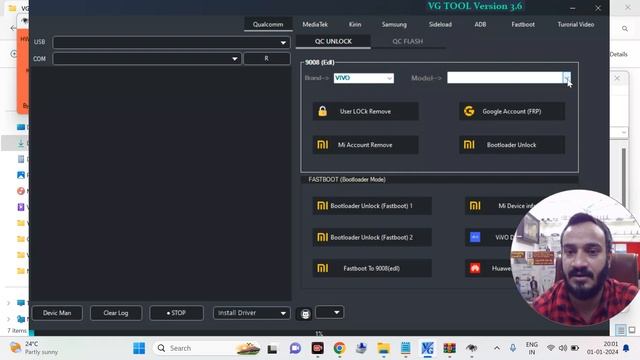The image size is (640, 360).
Task: Click the red Huawei icon in Fastboot section
Action: [475, 268]
